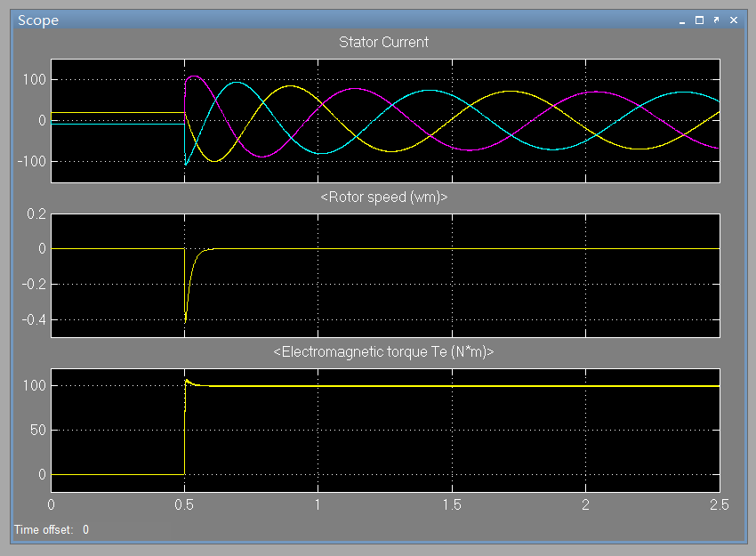
Task: Click the Time offset label
Action: (44, 529)
